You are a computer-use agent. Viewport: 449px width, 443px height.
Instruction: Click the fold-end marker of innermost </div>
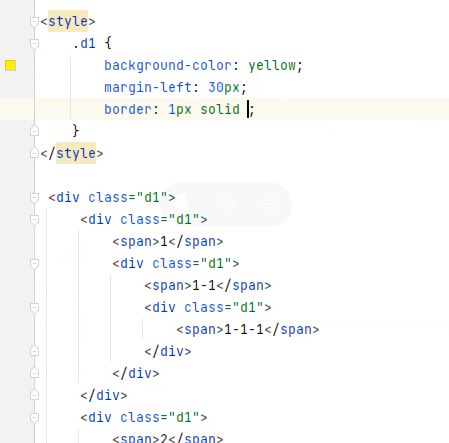click(x=34, y=351)
